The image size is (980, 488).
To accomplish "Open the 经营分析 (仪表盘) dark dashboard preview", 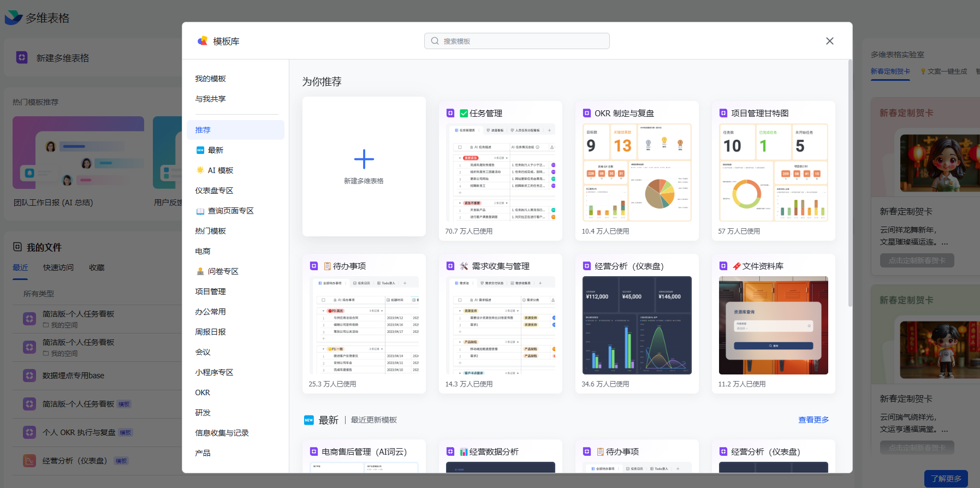I will [x=637, y=325].
